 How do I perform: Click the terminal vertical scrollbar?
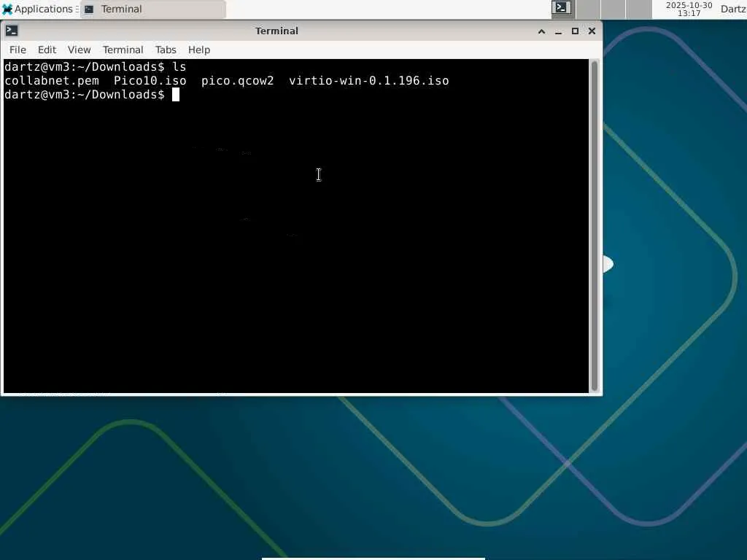pyautogui.click(x=594, y=226)
